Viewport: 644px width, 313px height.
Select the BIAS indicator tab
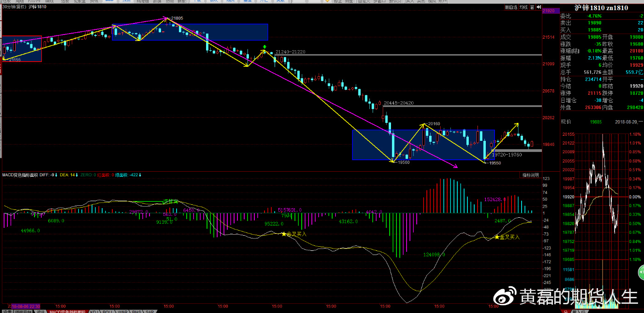(x=136, y=311)
